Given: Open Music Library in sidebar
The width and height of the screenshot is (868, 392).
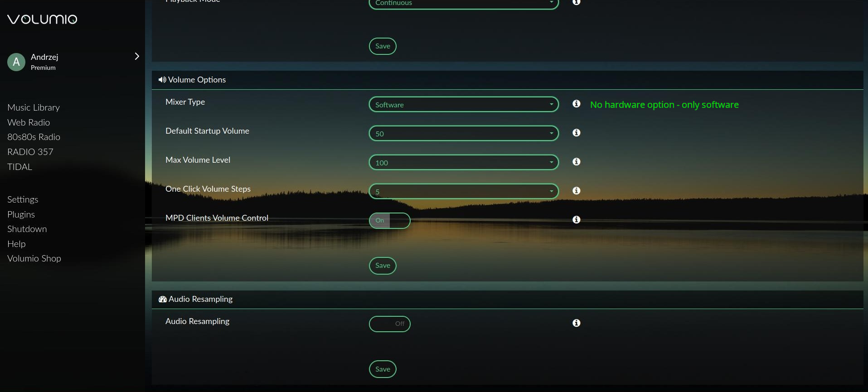Looking at the screenshot, I should [34, 107].
